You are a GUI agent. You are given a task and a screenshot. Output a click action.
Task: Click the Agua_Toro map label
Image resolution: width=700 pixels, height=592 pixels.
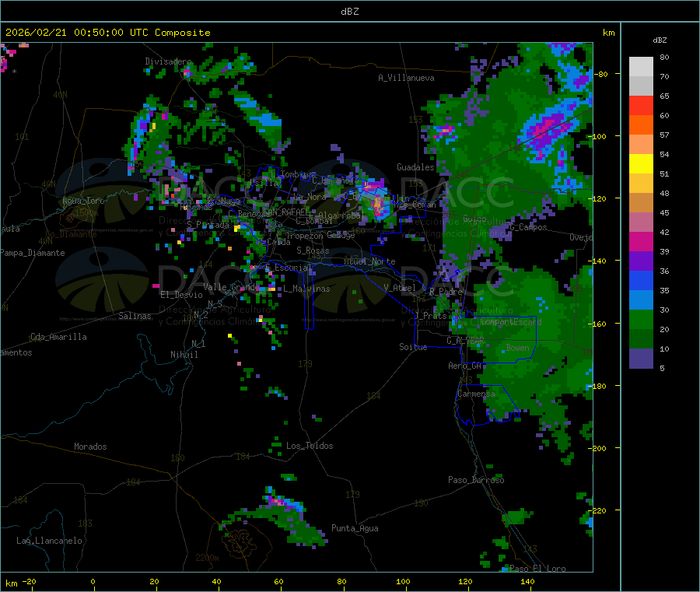83,201
